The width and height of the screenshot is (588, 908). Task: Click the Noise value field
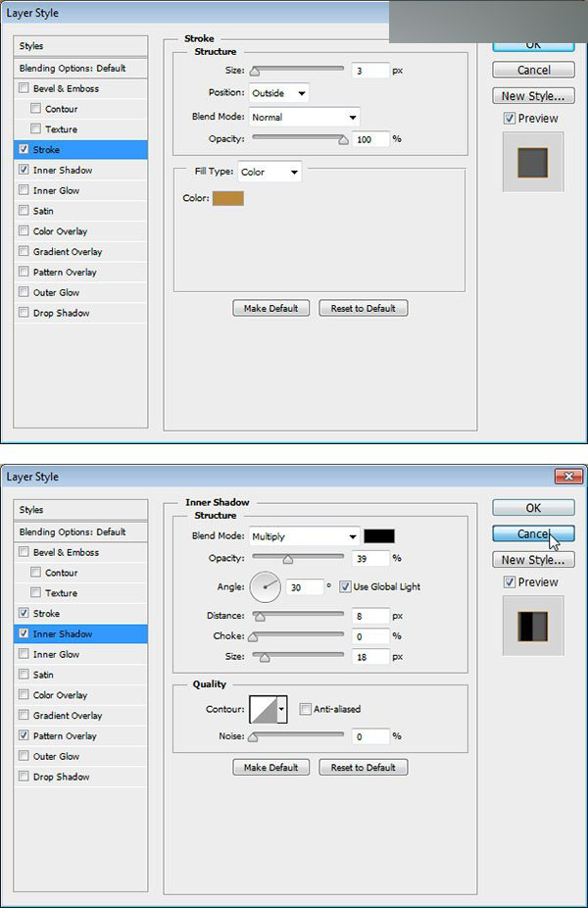(370, 736)
